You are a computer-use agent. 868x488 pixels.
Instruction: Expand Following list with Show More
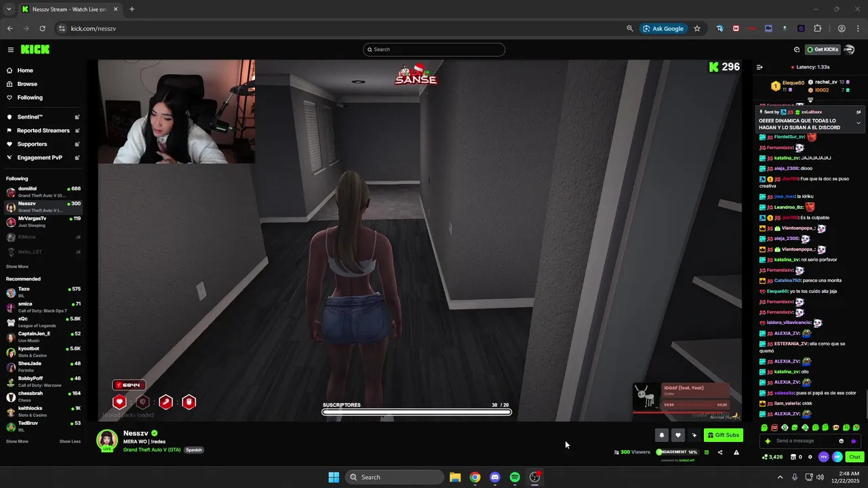tap(17, 266)
